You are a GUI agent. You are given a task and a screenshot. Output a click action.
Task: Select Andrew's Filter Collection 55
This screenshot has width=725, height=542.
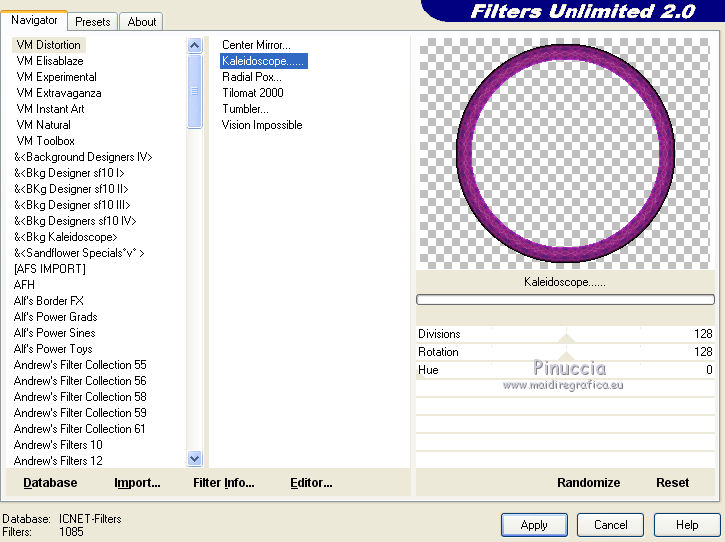[80, 365]
